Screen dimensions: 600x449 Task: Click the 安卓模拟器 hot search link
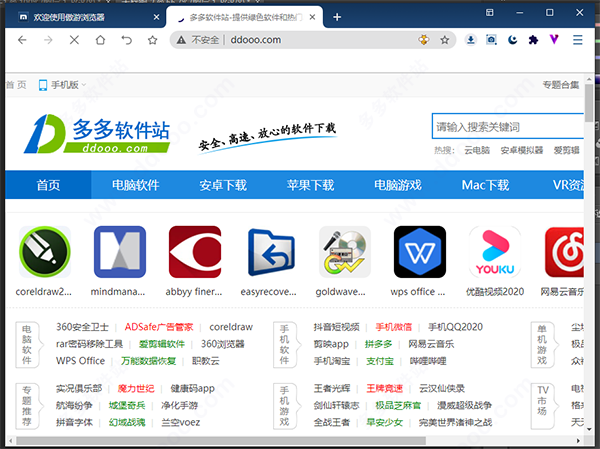[x=522, y=150]
